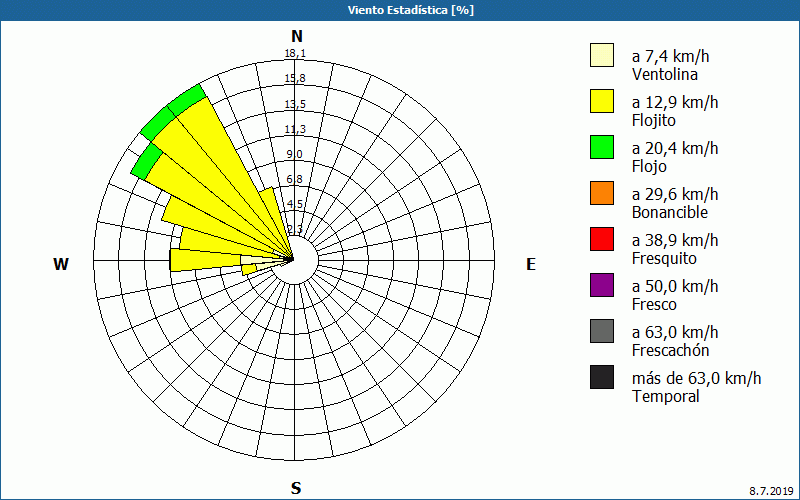Click the 8.7.2019 date stamp
The image size is (800, 500).
(771, 491)
